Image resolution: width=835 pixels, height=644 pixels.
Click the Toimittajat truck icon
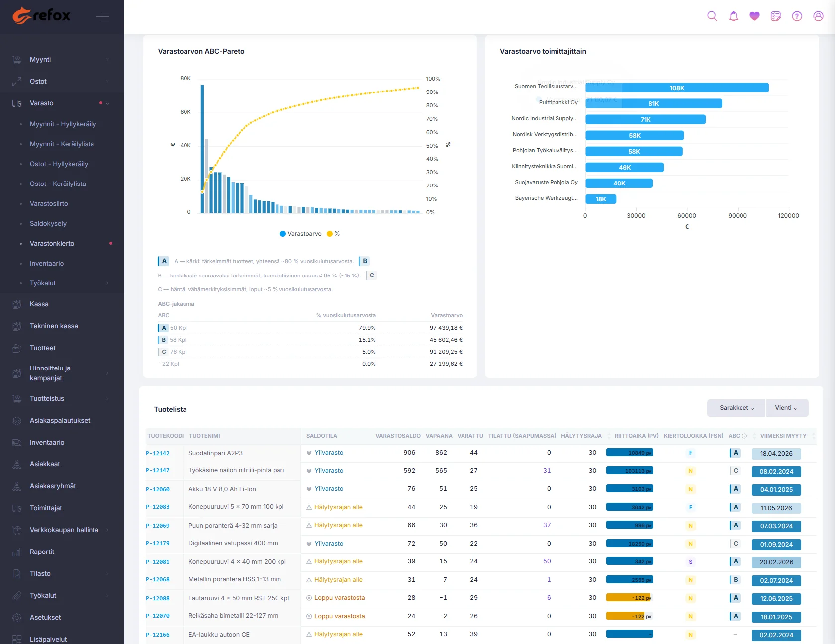coord(17,508)
